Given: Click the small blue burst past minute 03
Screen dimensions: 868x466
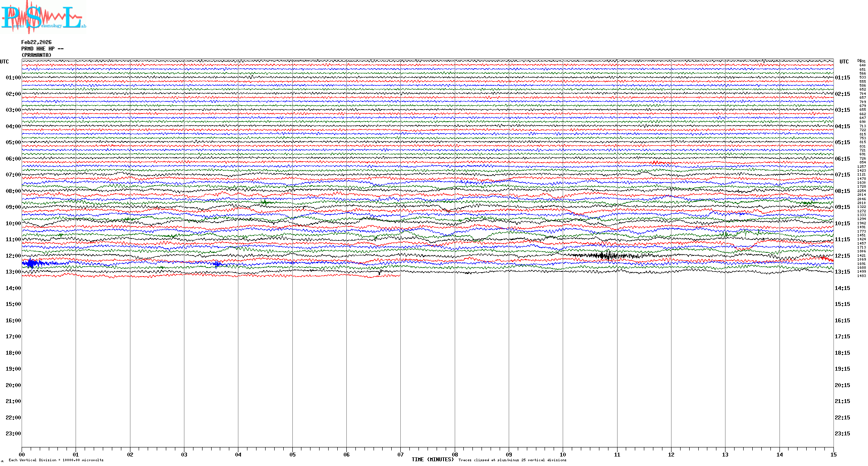Looking at the screenshot, I should 217,264.
